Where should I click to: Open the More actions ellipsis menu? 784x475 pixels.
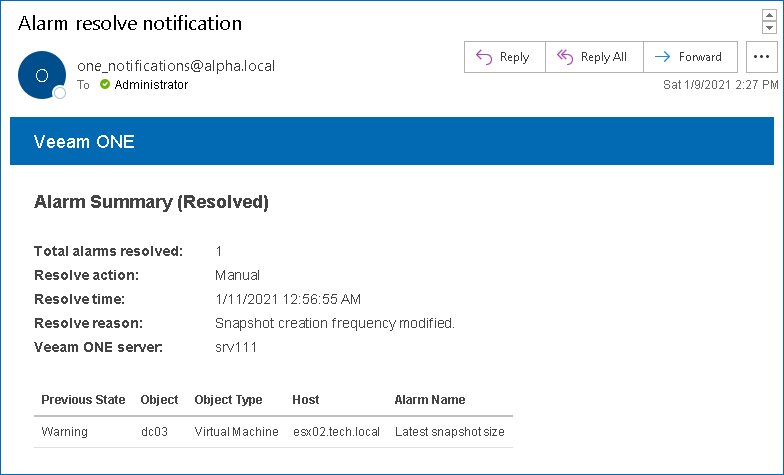tap(761, 57)
